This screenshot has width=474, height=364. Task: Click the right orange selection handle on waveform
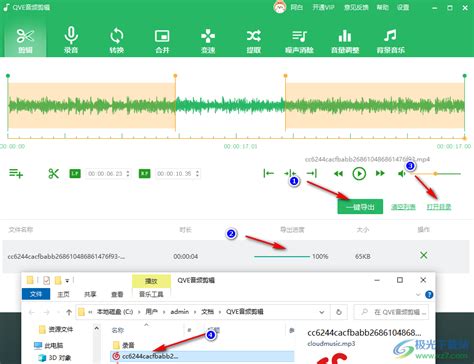click(x=285, y=76)
